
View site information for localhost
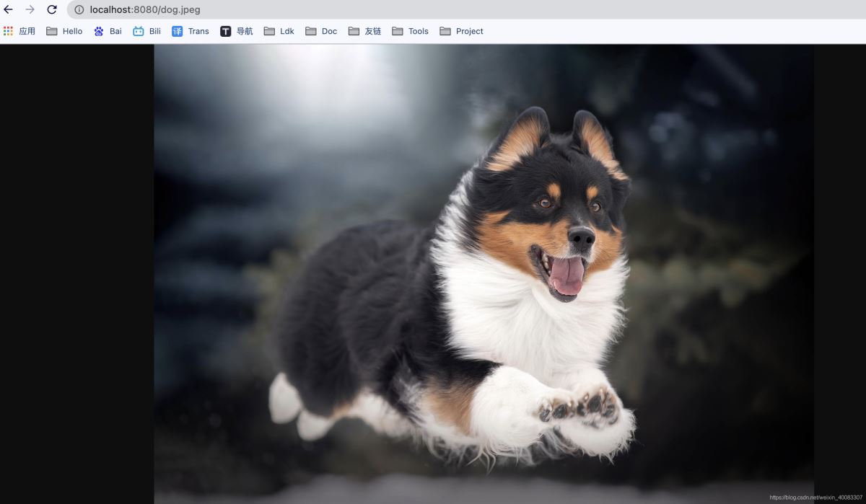(x=79, y=10)
